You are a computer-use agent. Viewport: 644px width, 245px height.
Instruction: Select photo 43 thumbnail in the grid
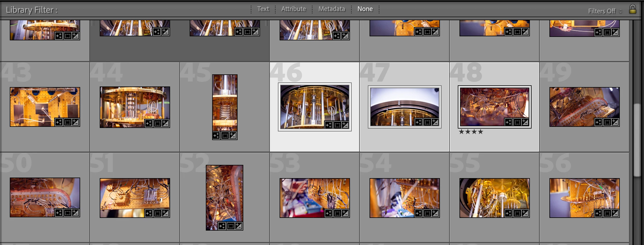[45, 107]
